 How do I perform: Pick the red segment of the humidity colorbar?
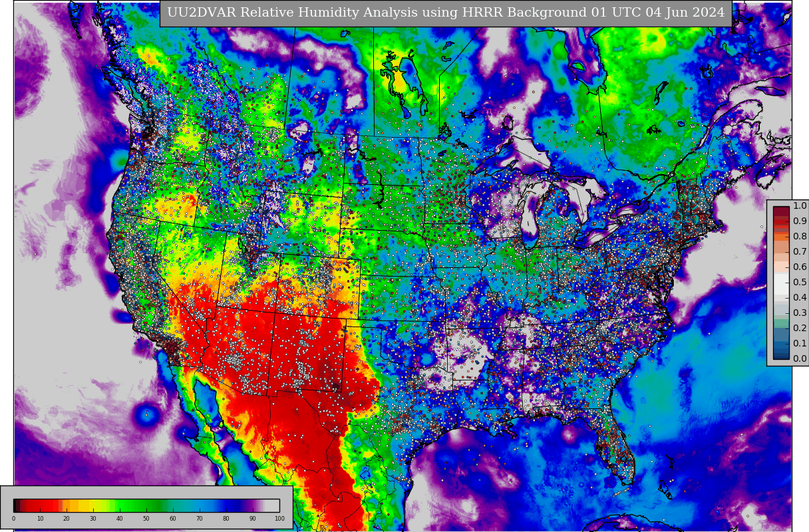41,505
